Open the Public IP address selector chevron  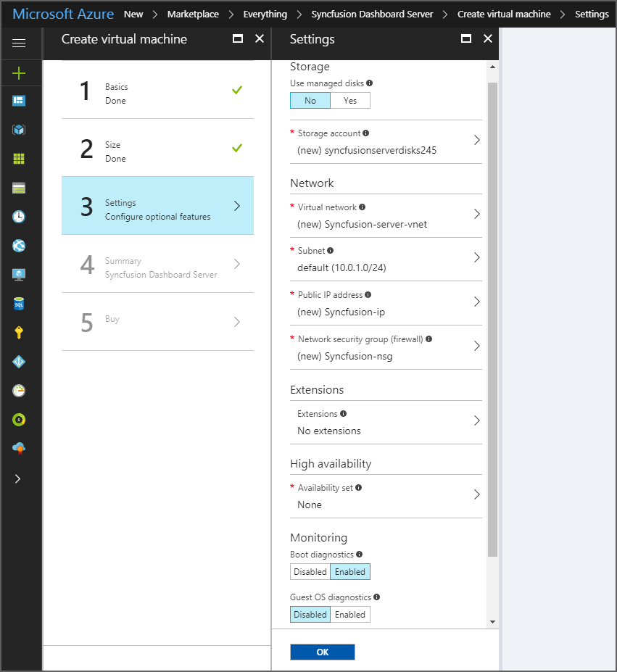point(476,302)
